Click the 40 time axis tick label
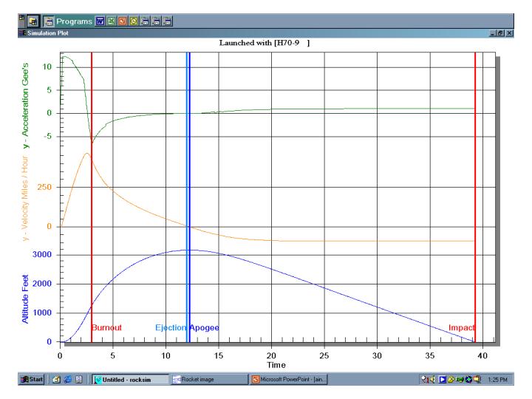The height and width of the screenshot is (399, 532). tap(482, 355)
